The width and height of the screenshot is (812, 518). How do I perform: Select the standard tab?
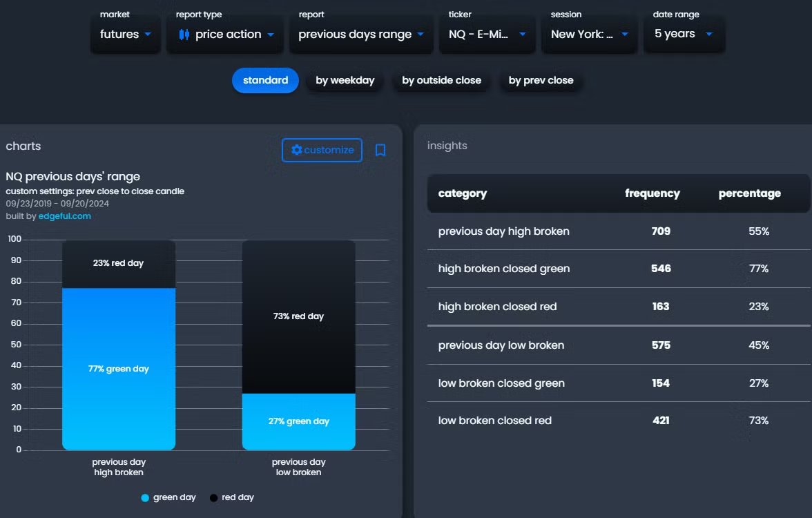point(265,80)
